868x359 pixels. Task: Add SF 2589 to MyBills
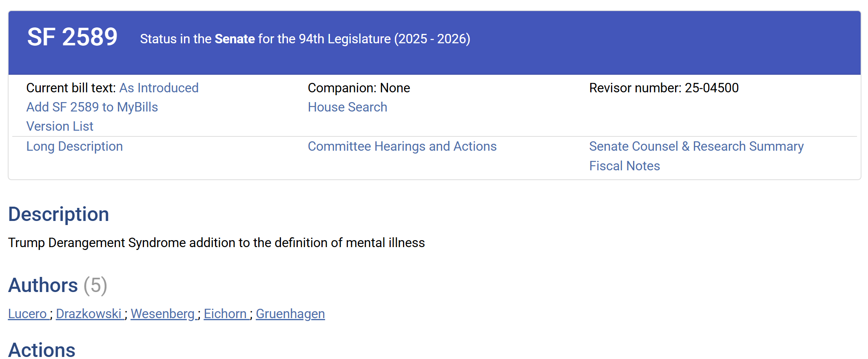(x=92, y=107)
